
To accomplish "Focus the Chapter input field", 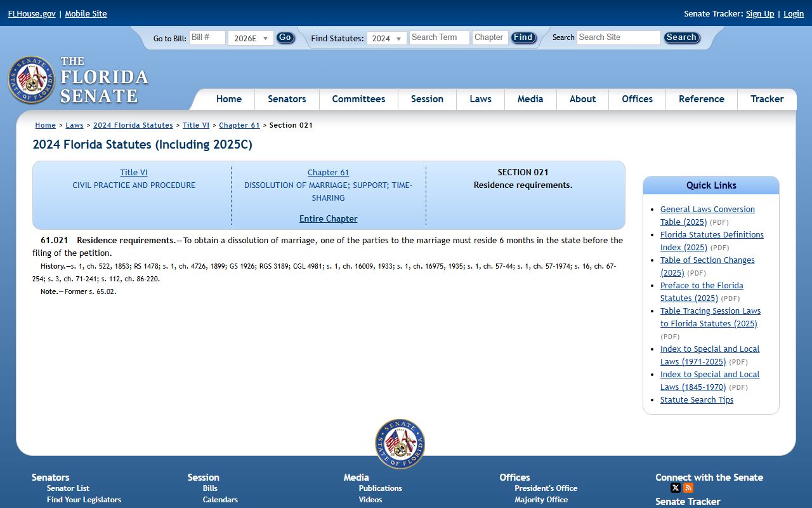I will [x=490, y=37].
